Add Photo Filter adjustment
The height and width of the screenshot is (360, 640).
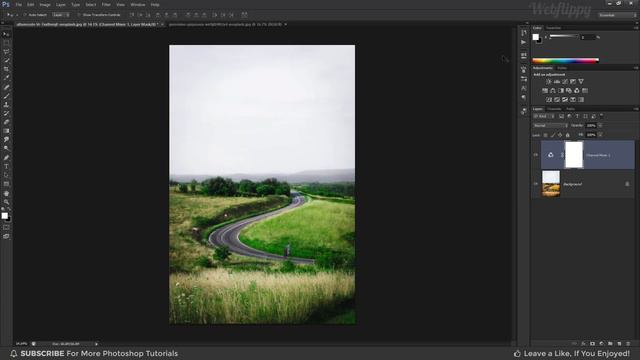[x=569, y=91]
